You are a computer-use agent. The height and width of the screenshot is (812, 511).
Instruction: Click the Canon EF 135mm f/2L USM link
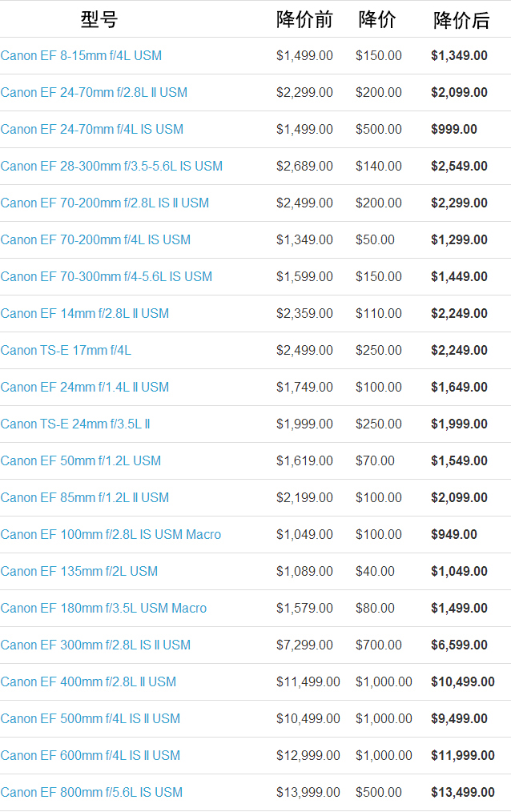(78, 572)
